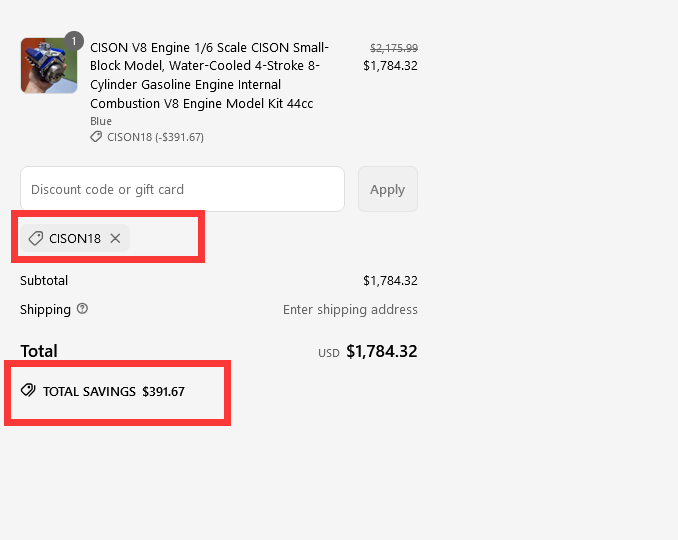Click the shipping help question mark icon
The width and height of the screenshot is (678, 540).
pyautogui.click(x=82, y=309)
